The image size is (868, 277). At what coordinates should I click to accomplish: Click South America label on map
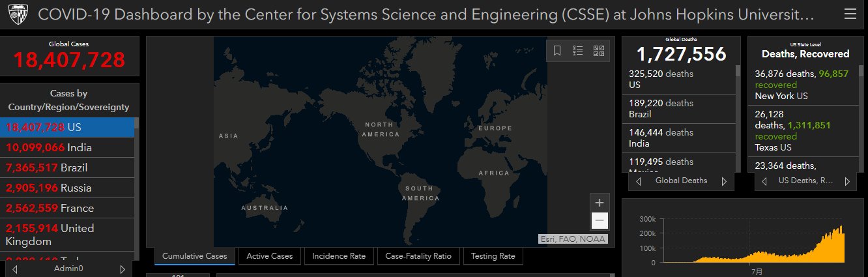tap(420, 193)
